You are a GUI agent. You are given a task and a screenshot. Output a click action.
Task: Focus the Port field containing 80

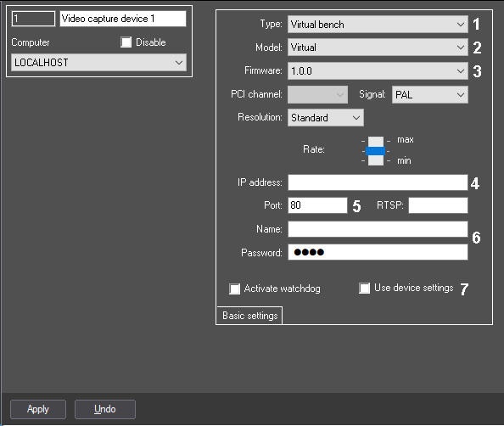tap(317, 205)
